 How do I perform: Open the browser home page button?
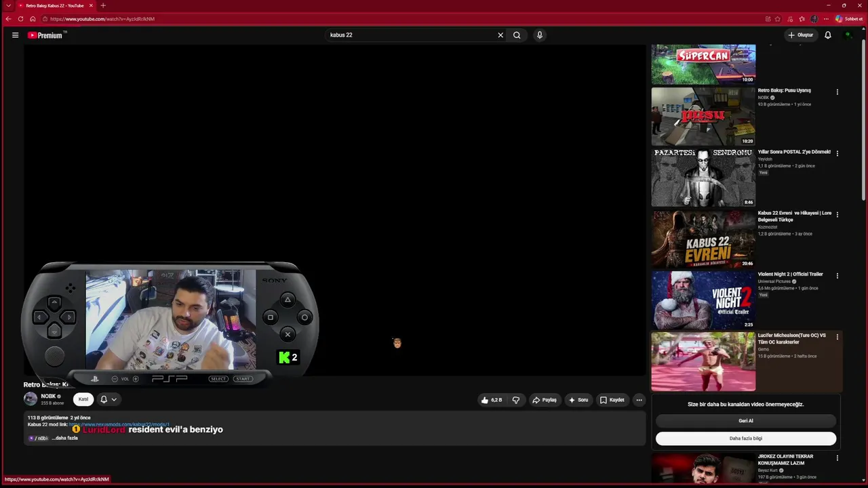[33, 19]
